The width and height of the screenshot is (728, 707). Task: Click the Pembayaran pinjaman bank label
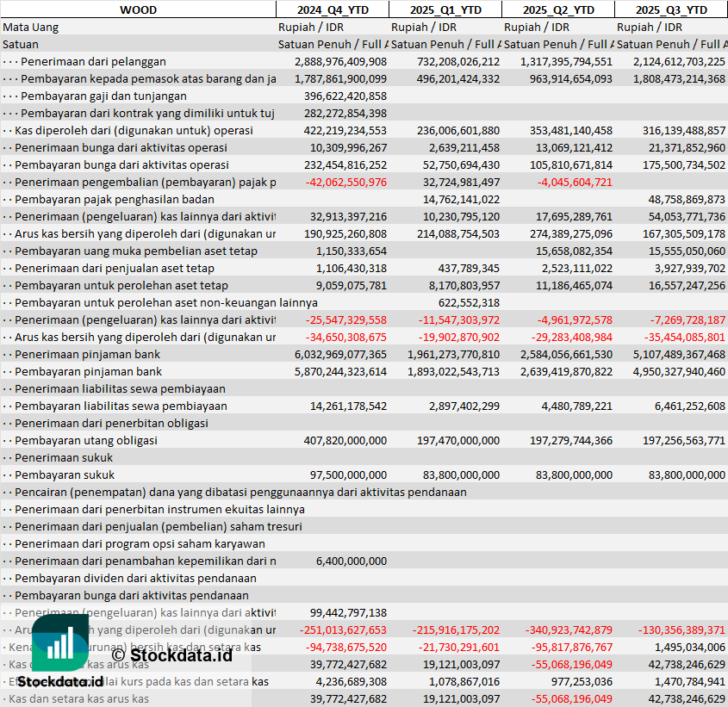pyautogui.click(x=88, y=371)
